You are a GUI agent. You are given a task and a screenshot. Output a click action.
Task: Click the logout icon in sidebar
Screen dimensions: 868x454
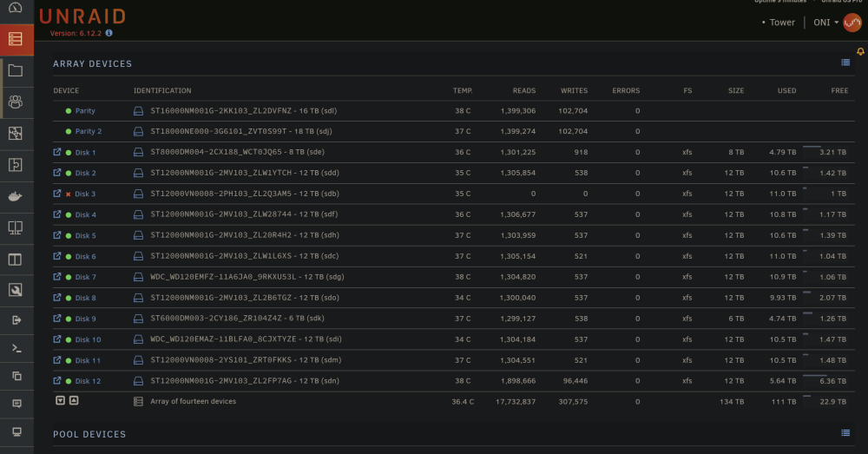tap(16, 320)
